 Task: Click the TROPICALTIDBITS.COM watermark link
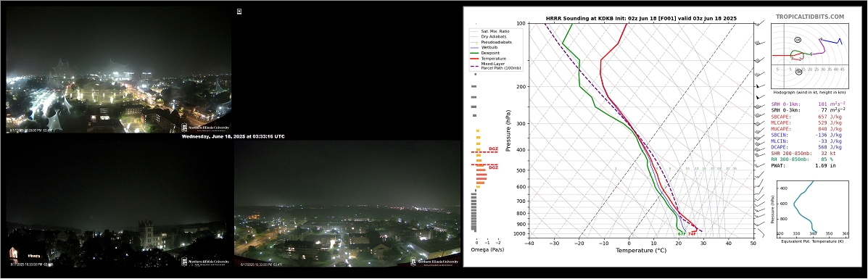tap(810, 17)
